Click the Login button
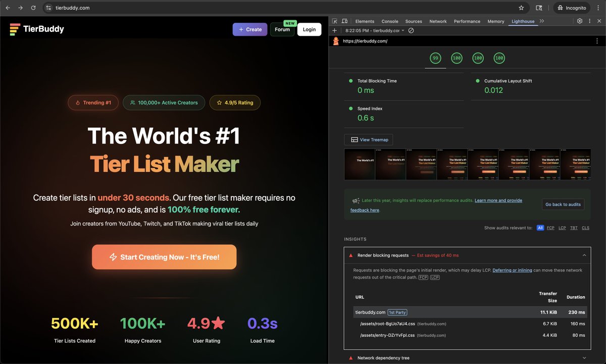 pos(309,29)
